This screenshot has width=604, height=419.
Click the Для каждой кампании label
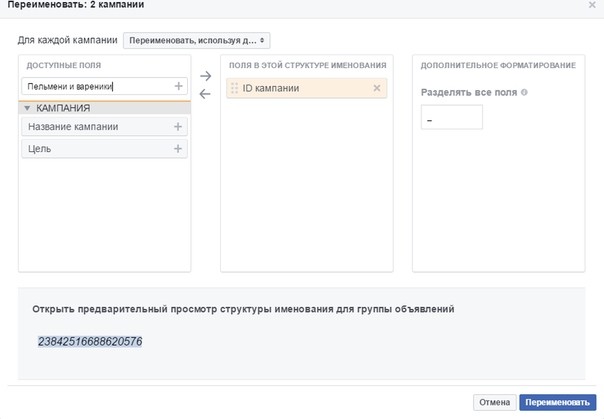point(67,40)
